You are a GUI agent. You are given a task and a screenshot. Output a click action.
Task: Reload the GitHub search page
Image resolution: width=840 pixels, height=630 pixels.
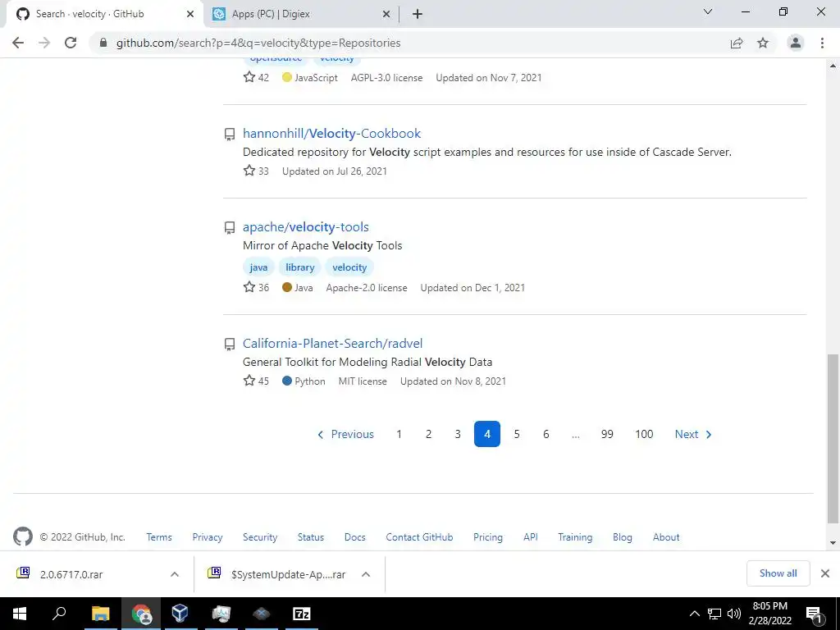[71, 43]
